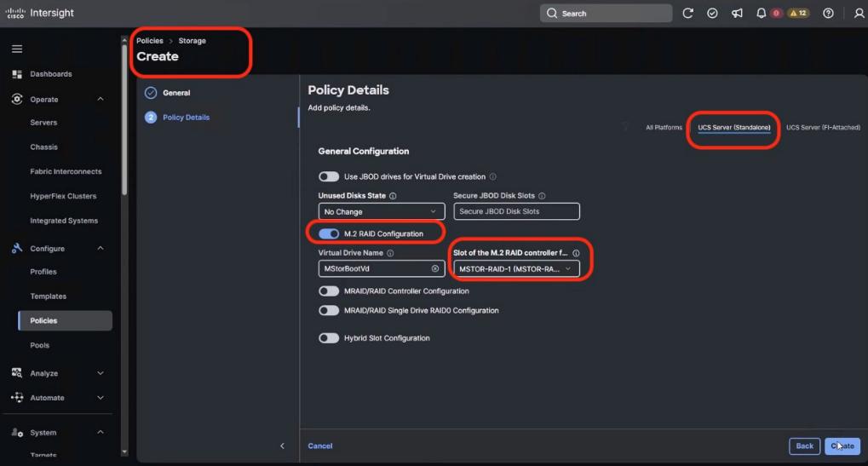This screenshot has width=868, height=466.
Task: Click info icon next to Unused Disks State
Action: click(393, 196)
